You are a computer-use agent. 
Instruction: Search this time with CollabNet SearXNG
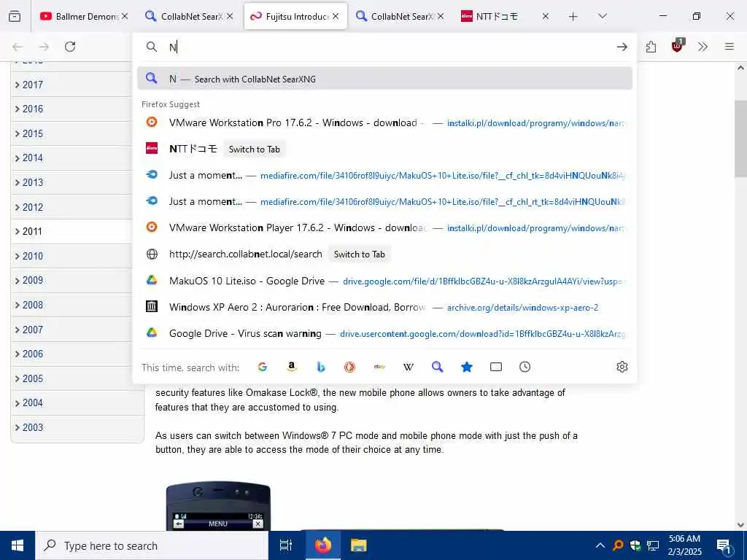438,367
